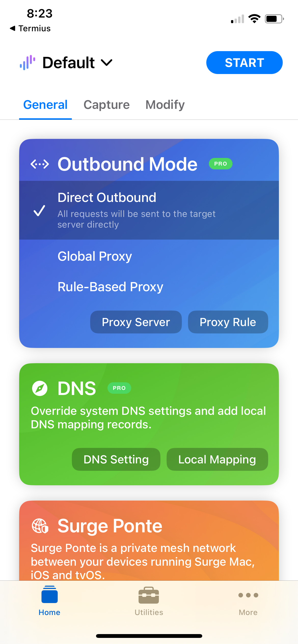Screen dimensions: 298x644
Task: Open the Local Mapping button
Action: point(217,459)
